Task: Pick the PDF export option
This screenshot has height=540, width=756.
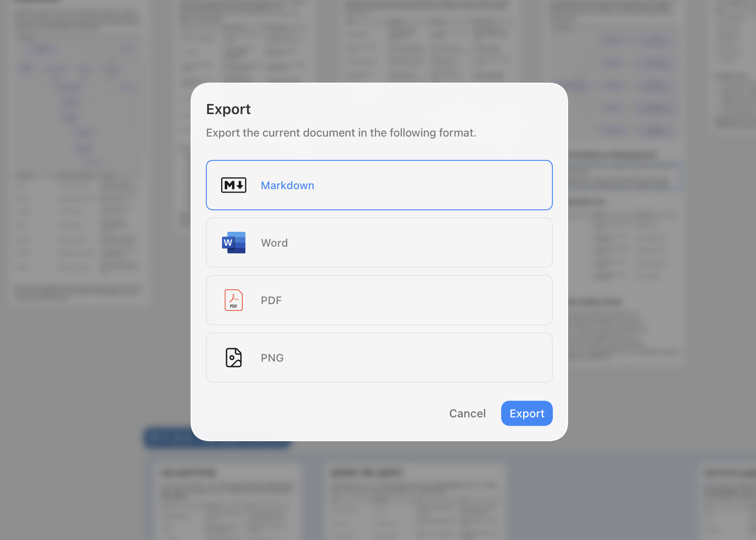Action: (x=379, y=300)
